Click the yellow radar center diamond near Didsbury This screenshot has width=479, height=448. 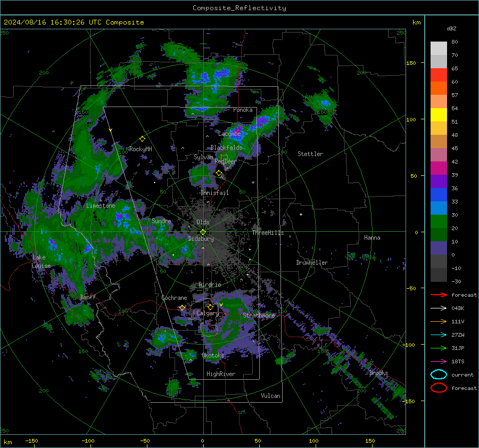203,232
